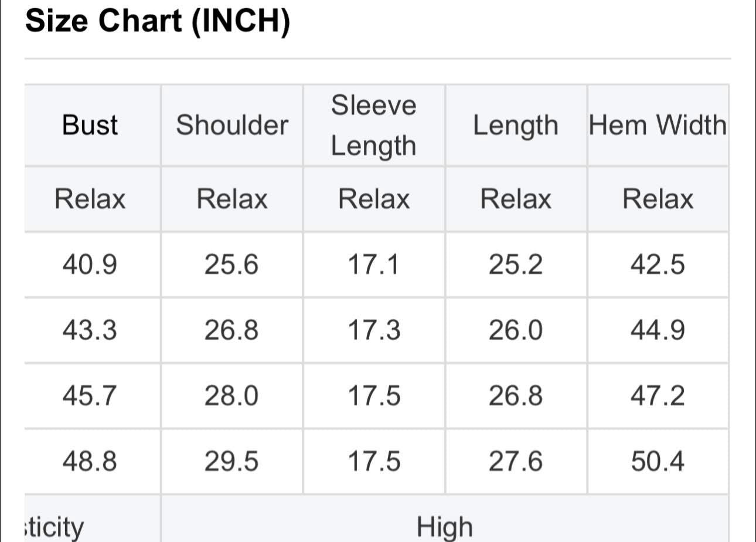The width and height of the screenshot is (756, 542).
Task: Click the High elasticity value cell
Action: coord(444,526)
